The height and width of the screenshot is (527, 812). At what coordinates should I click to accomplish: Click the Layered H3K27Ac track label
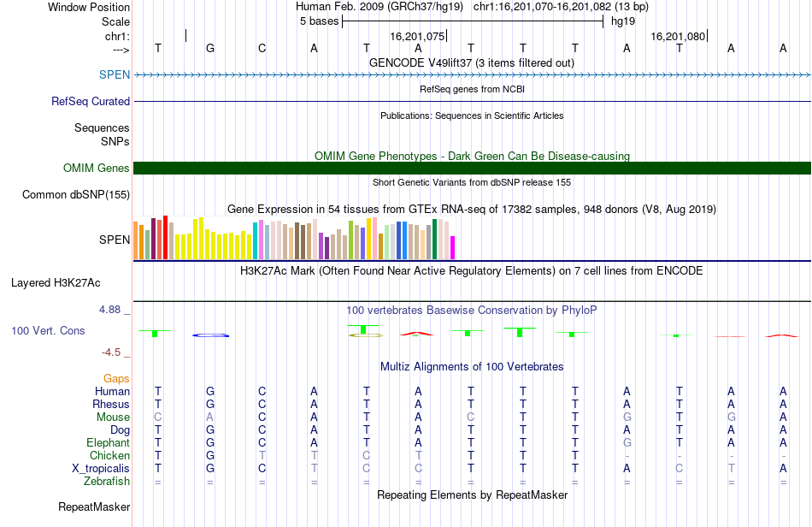tap(56, 283)
